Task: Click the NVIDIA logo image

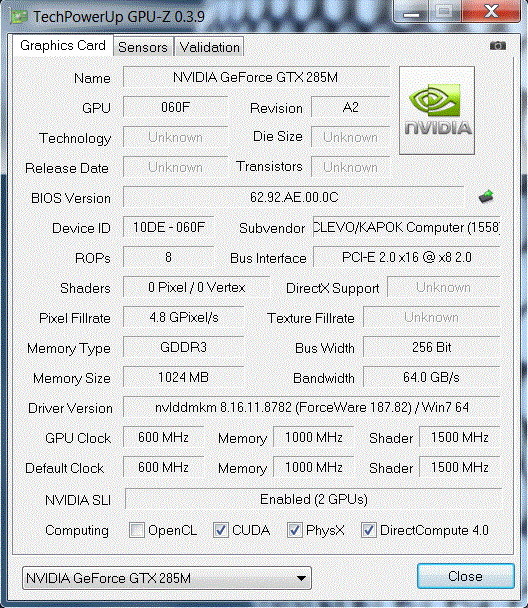Action: point(437,111)
